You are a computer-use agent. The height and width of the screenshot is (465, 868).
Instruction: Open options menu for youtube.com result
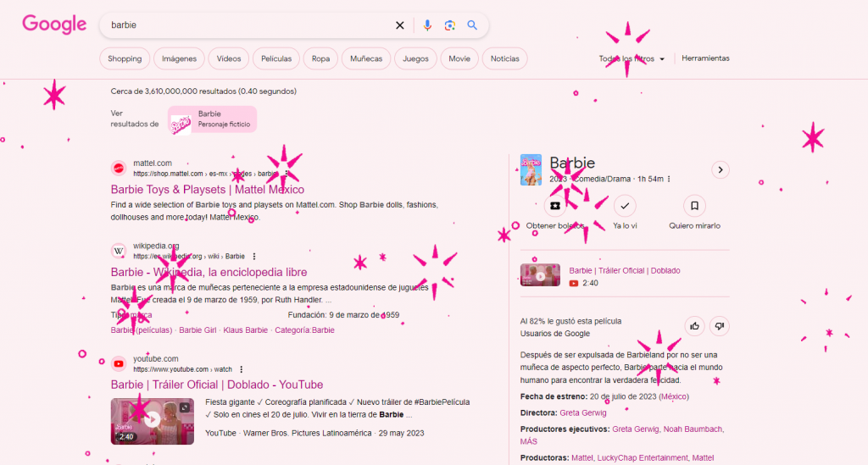(x=242, y=369)
